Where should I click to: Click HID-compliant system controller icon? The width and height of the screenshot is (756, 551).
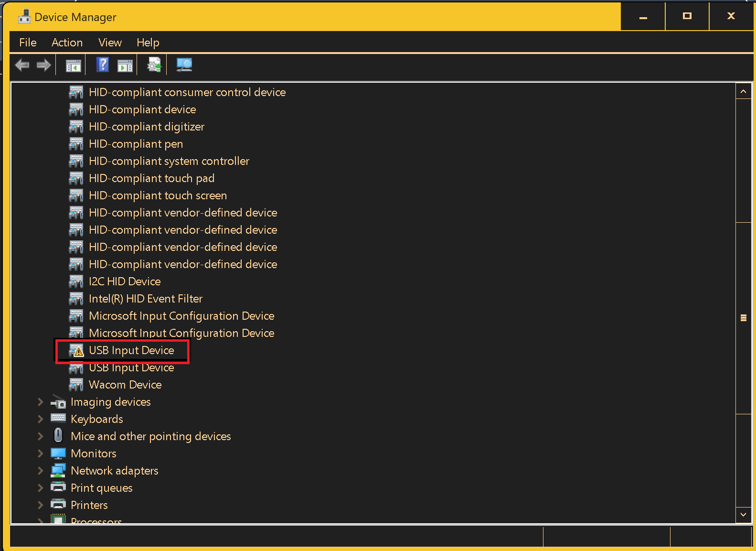click(x=76, y=161)
